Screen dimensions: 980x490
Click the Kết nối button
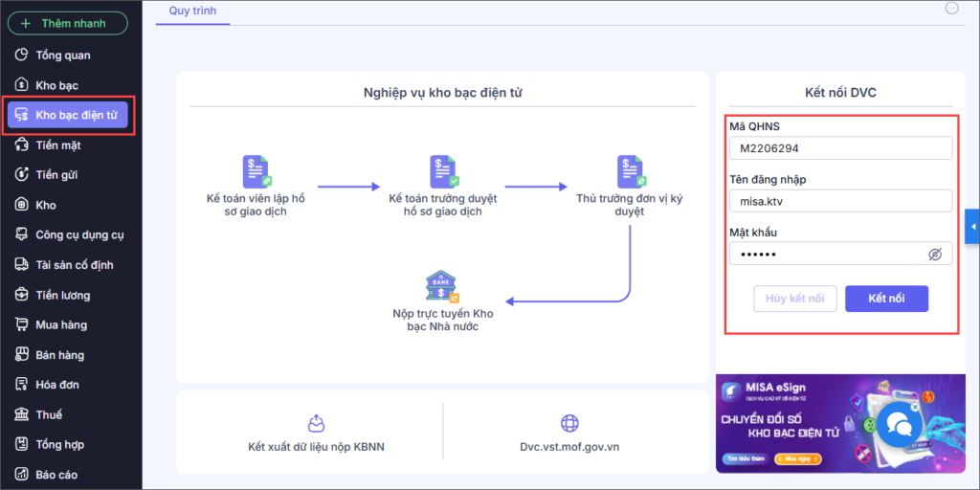[886, 299]
